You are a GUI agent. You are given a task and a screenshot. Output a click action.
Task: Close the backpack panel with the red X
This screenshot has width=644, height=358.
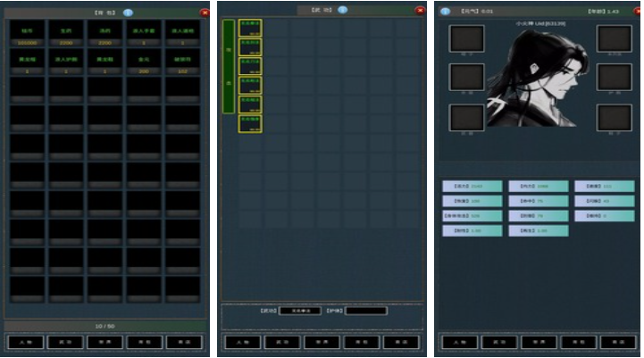coord(205,12)
